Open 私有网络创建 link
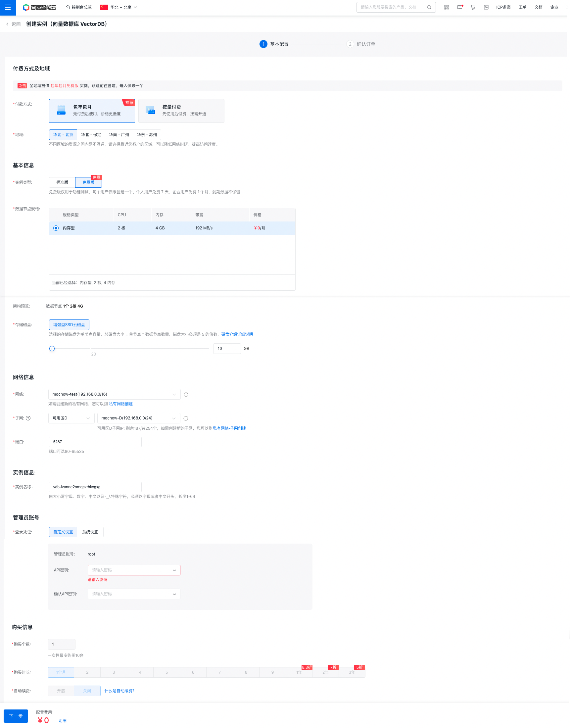The height and width of the screenshot is (728, 570). (121, 404)
